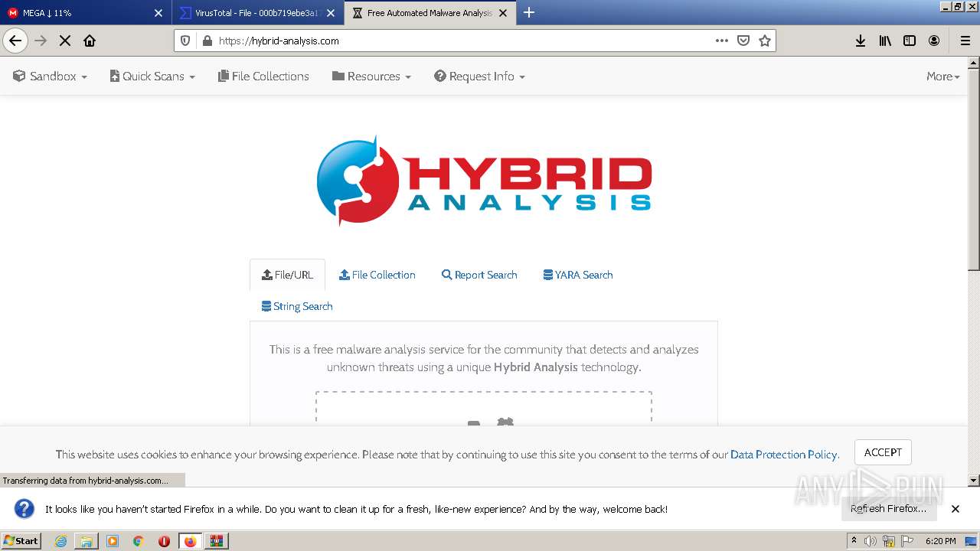Viewport: 980px width, 551px height.
Task: Open Opera from the taskbar
Action: coord(164,541)
